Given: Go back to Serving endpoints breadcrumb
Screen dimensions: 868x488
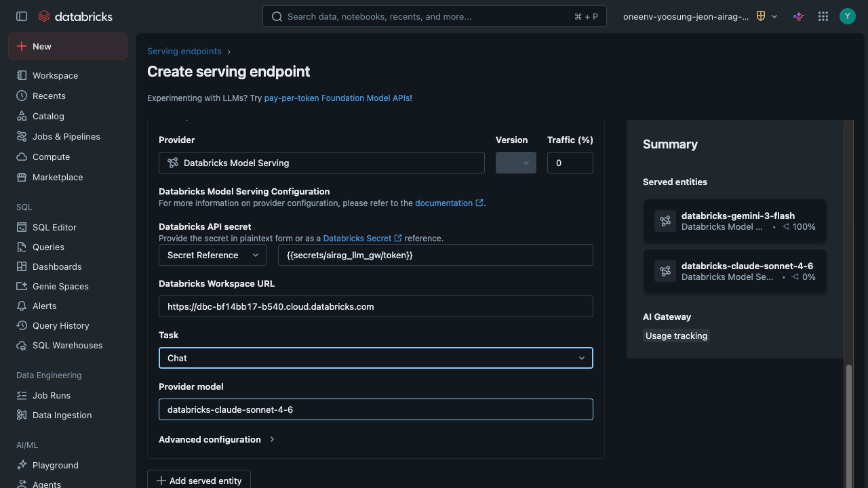Looking at the screenshot, I should (x=184, y=51).
